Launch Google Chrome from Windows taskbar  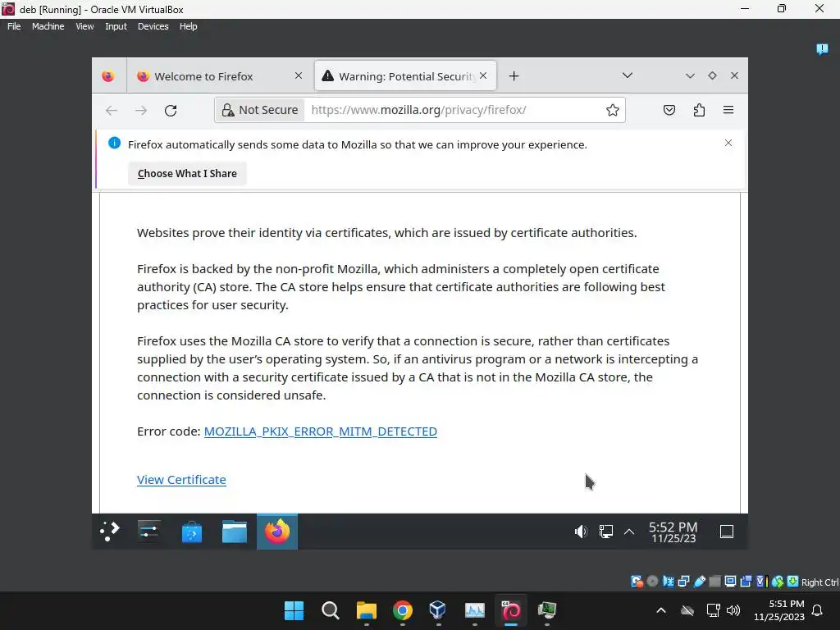click(402, 610)
